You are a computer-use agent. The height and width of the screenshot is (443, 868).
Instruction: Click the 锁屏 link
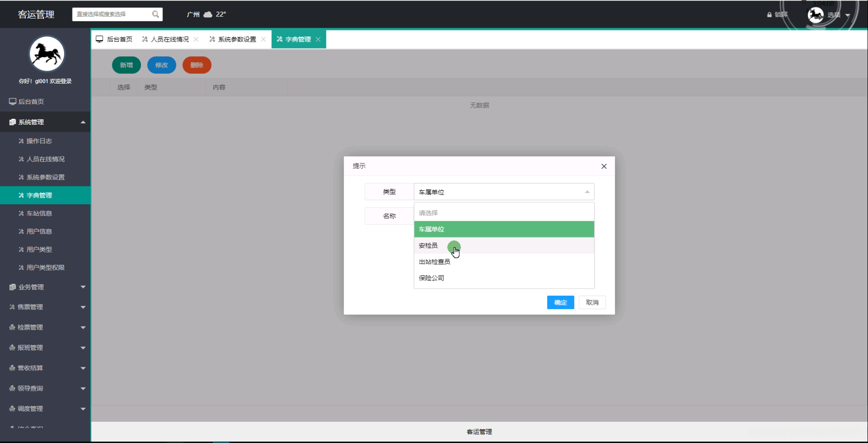pyautogui.click(x=781, y=15)
